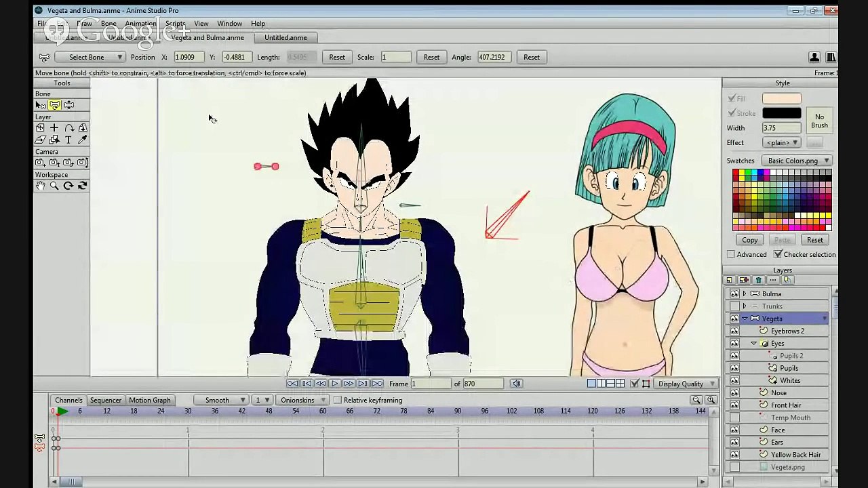Open the Fill color swatch
This screenshot has width=868, height=488.
pyautogui.click(x=782, y=99)
